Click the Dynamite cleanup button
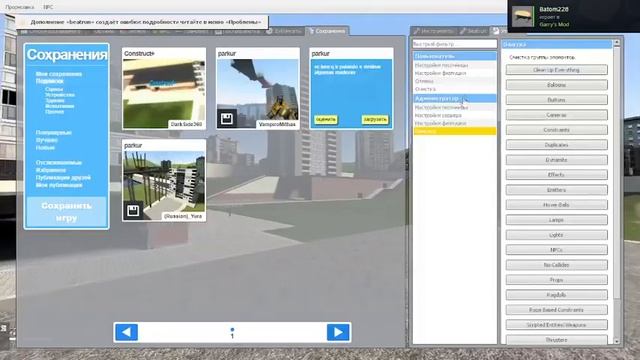Screen dimensions: 640x360 (x=556, y=160)
